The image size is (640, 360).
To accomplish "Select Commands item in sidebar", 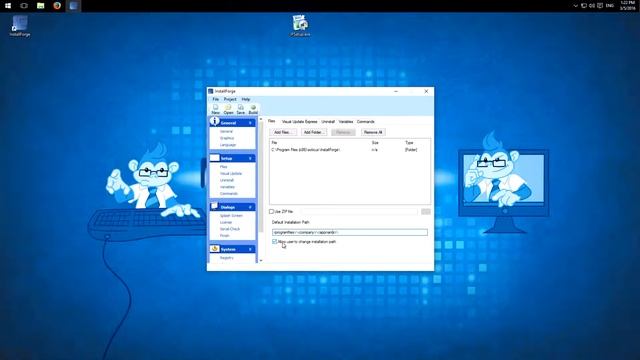I will 229,193.
